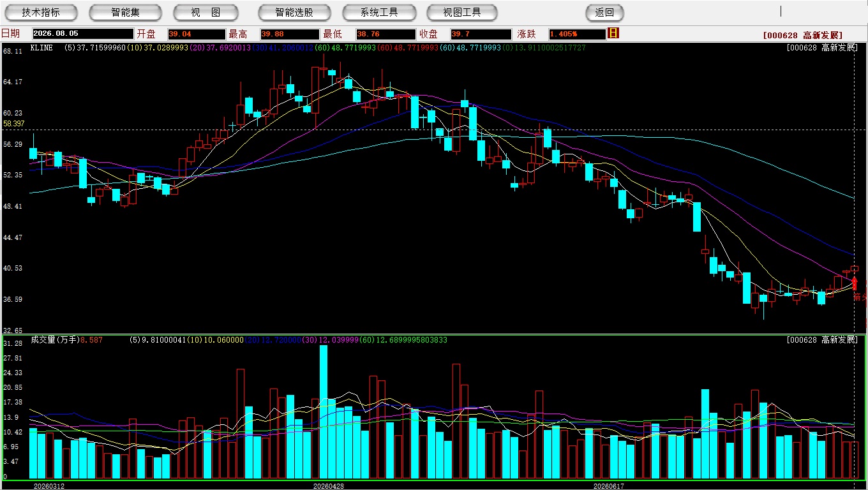
Task: Click [000628 高新发展] label in KLINE panel
Action: pos(822,48)
